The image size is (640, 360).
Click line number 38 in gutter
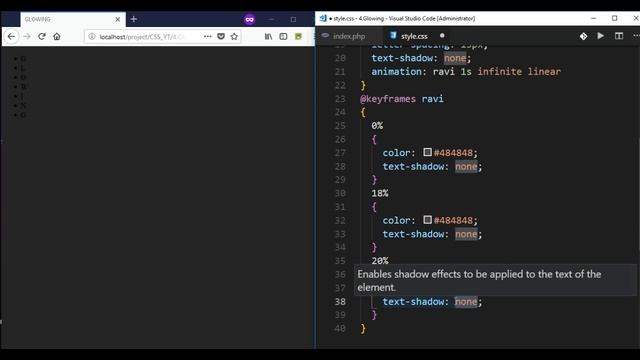(340, 301)
